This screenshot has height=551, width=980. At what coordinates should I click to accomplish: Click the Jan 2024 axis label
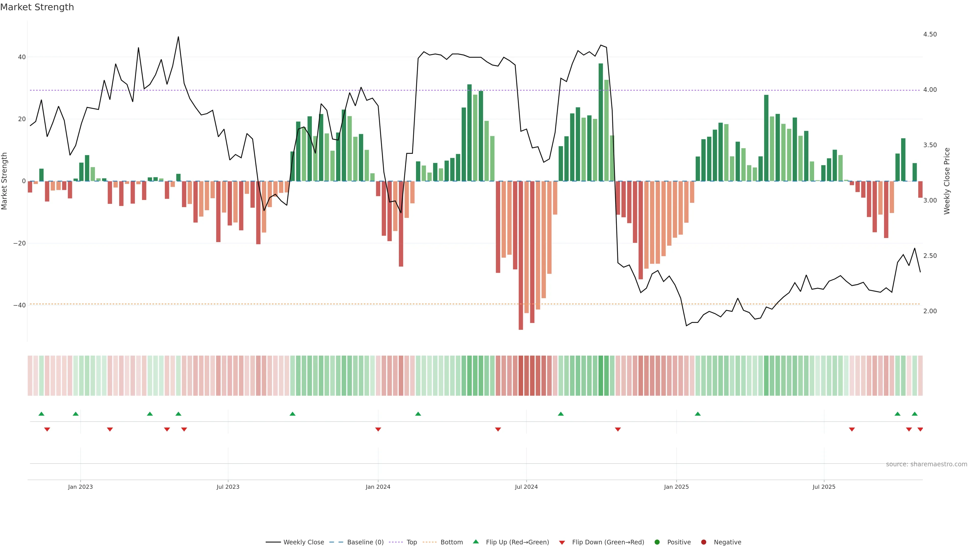[378, 487]
